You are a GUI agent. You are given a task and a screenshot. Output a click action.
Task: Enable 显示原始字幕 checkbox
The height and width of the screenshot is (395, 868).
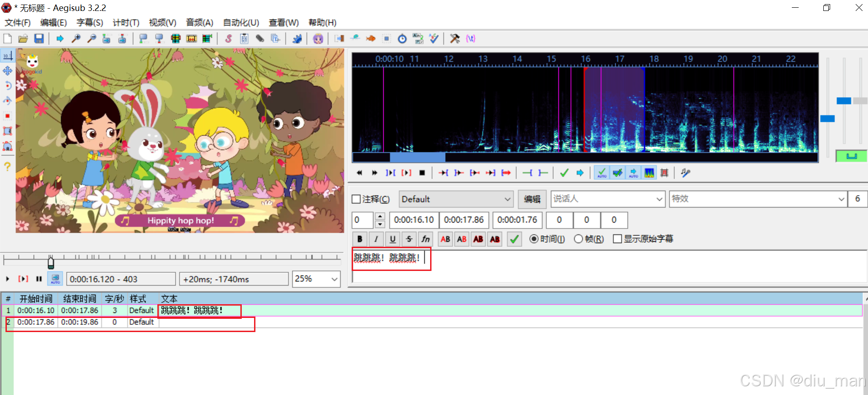coord(617,239)
